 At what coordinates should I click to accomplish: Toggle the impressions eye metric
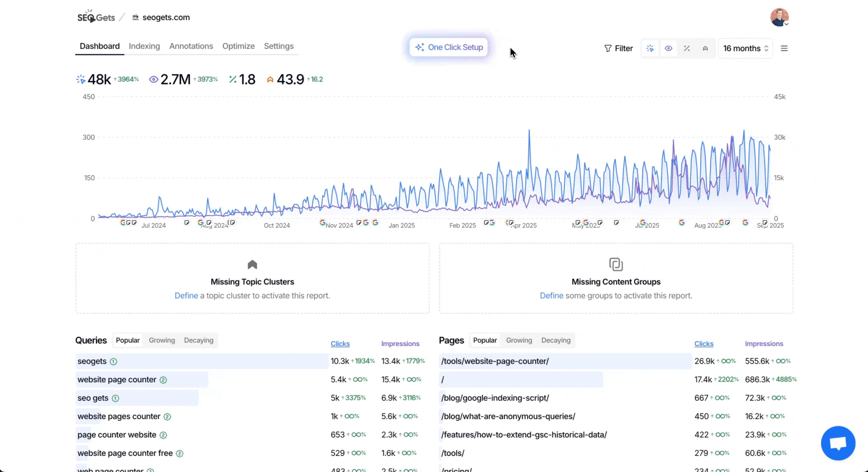(668, 49)
